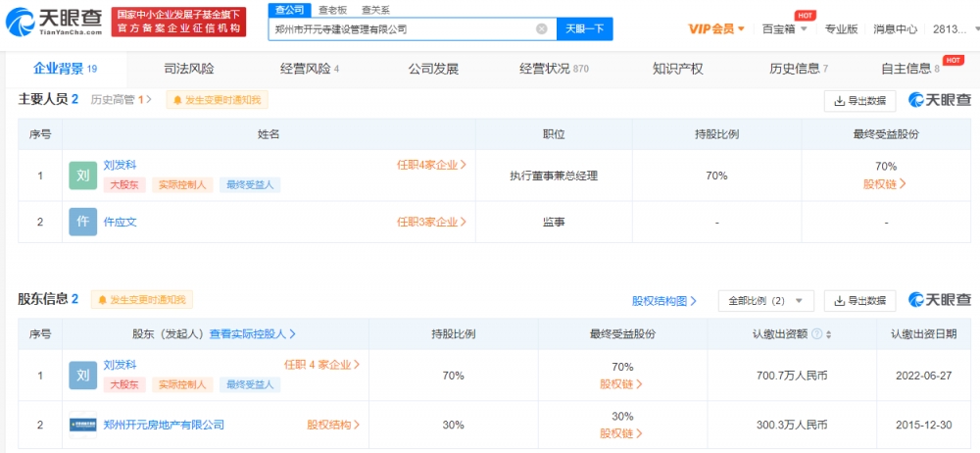Expand the VIP会员 menu
Screen dimensions: 980x453
coord(716,29)
